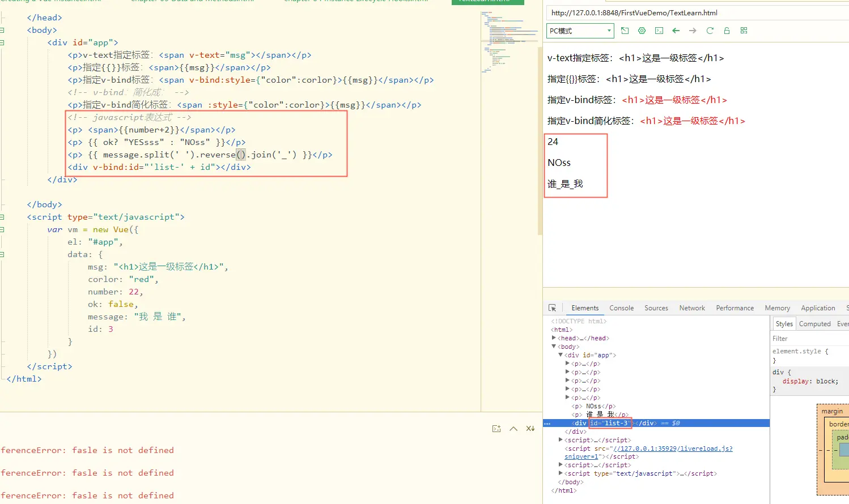Open the Sources devtools tab
Screen dimensions: 849x504
(656, 308)
